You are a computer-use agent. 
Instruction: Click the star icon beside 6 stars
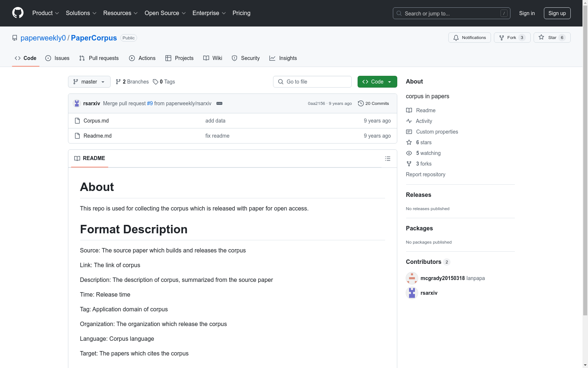[x=409, y=142]
